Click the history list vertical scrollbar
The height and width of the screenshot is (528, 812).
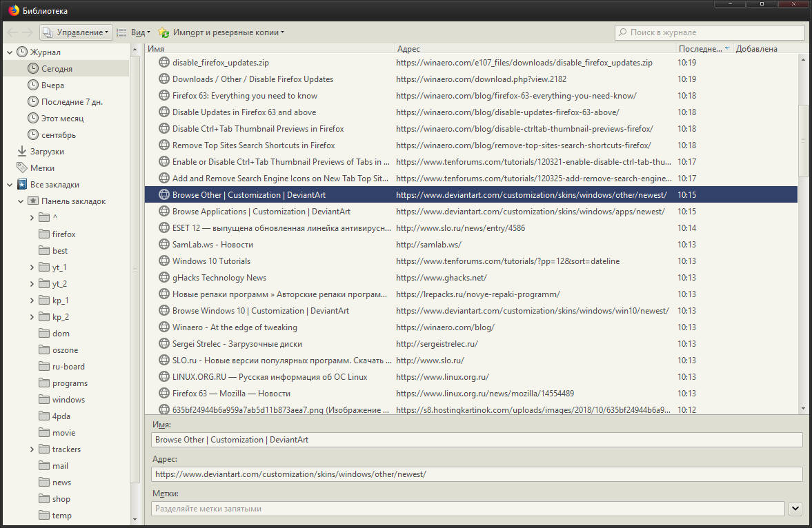tap(803, 141)
